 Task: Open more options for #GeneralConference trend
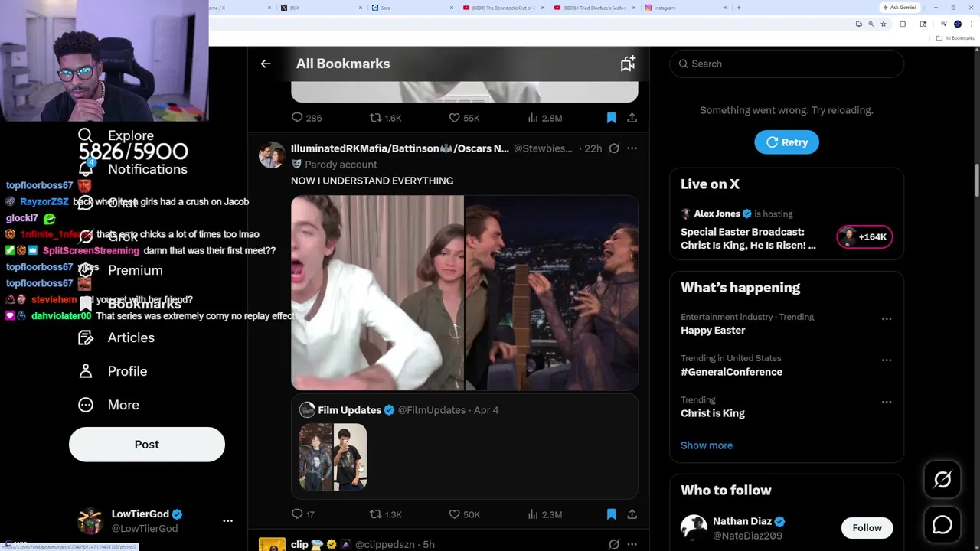[x=887, y=360]
